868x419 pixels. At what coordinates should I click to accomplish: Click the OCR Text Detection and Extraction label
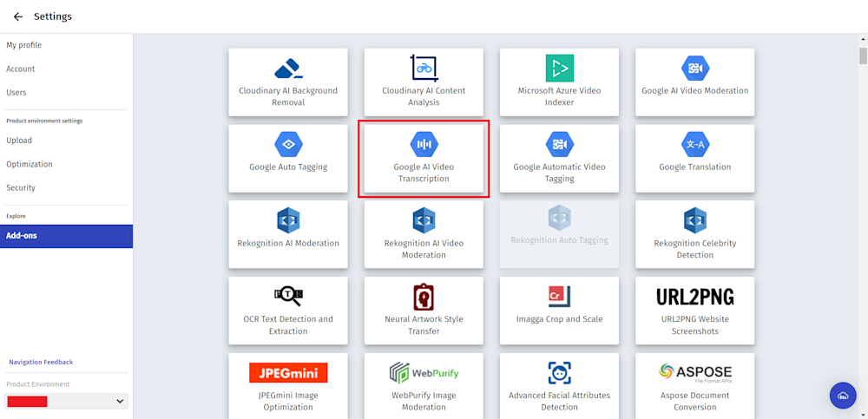(x=288, y=325)
